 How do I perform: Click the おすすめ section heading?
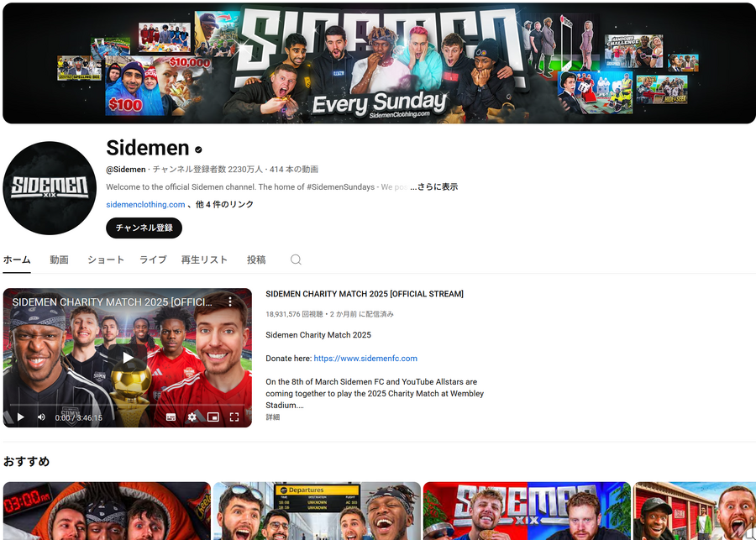[26, 461]
